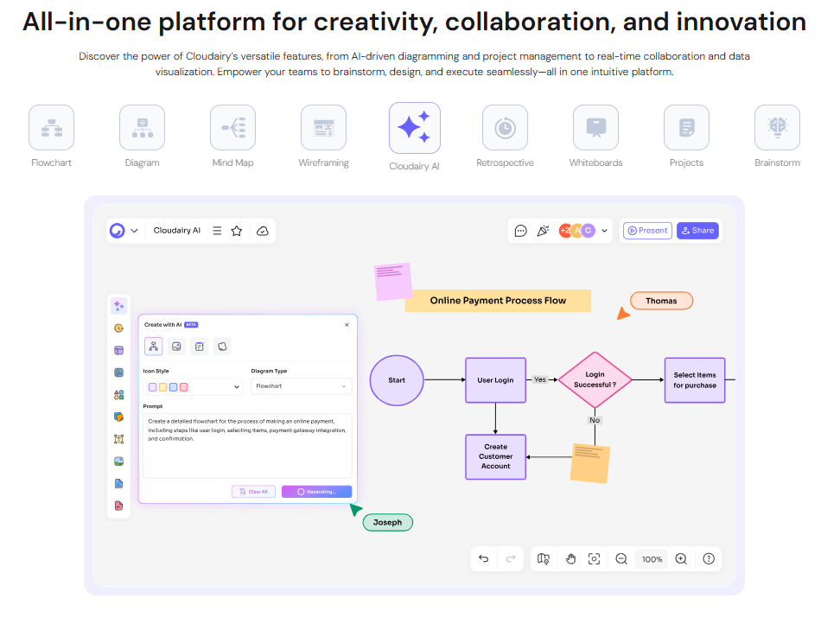Click the orange icon style swatch

[162, 387]
